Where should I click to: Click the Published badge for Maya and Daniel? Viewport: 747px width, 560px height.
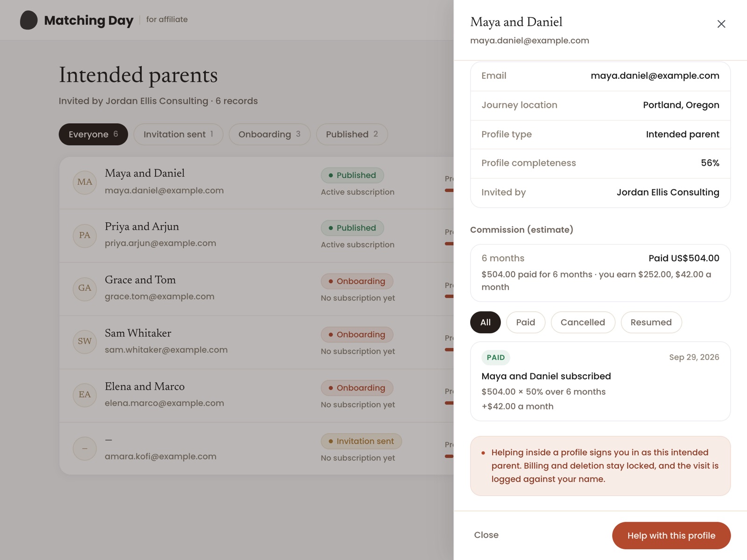click(352, 175)
